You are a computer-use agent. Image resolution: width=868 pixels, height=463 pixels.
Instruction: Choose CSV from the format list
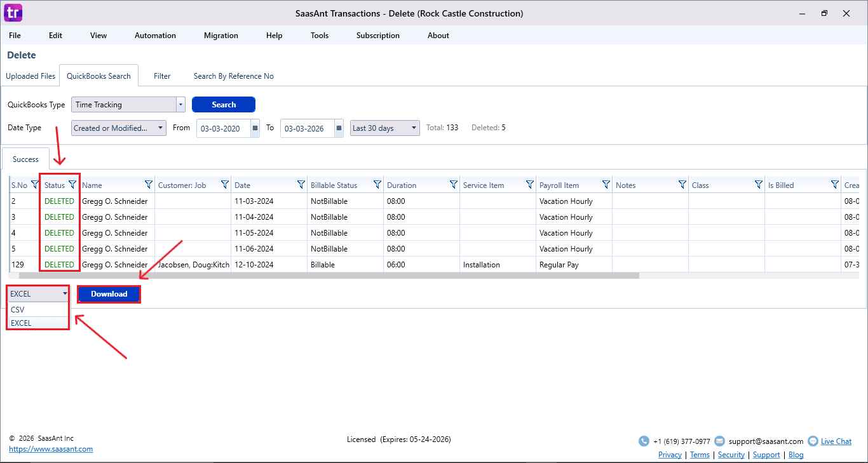coord(39,310)
